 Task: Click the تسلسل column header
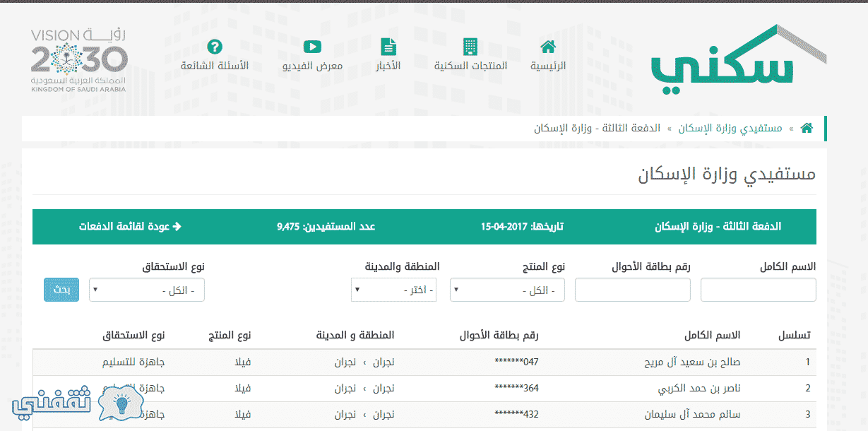click(x=794, y=335)
